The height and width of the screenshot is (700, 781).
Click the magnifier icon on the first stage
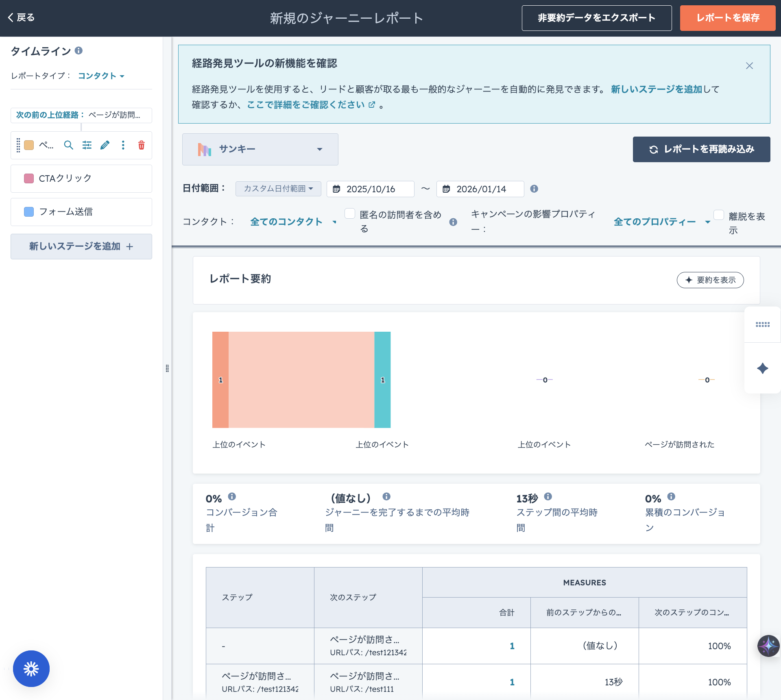click(68, 145)
